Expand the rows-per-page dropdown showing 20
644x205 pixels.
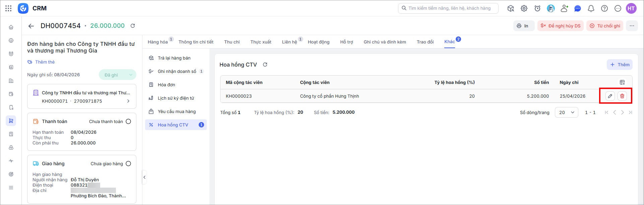[x=566, y=112]
